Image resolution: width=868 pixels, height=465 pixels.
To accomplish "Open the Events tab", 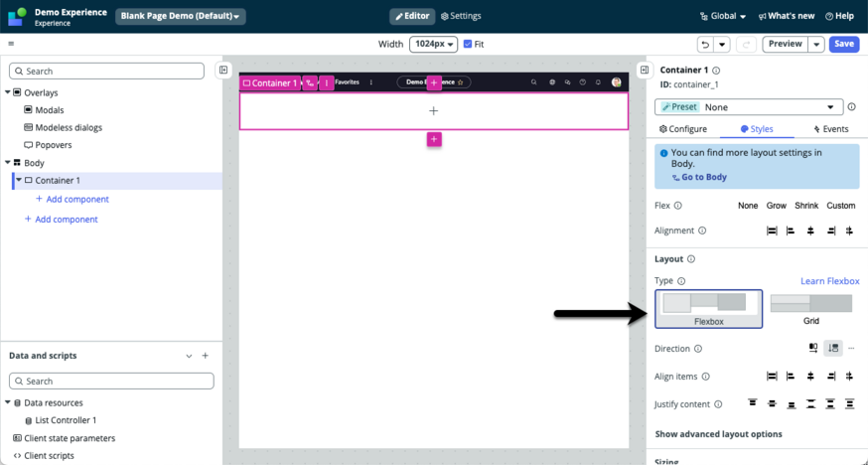I will point(830,129).
